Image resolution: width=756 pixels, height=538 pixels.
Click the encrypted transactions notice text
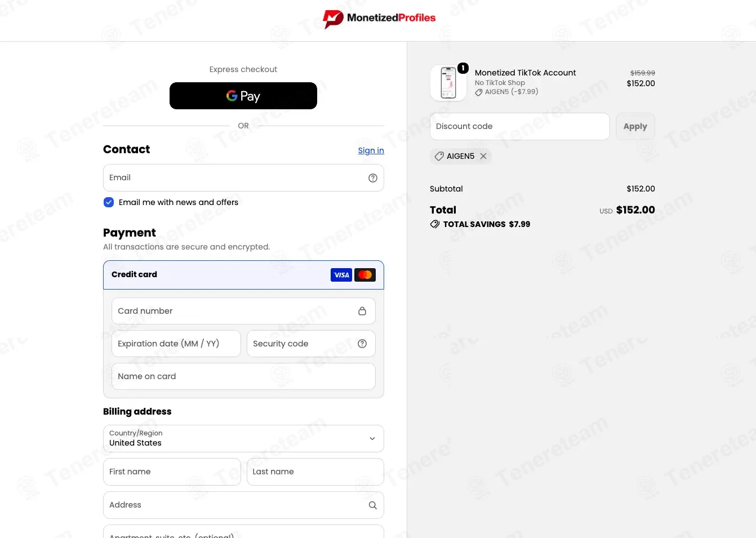tap(186, 247)
